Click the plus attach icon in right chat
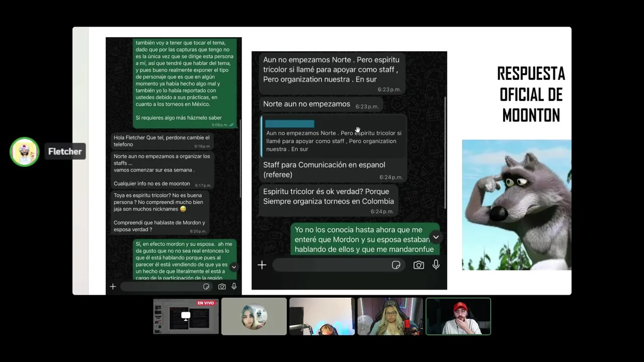 262,265
